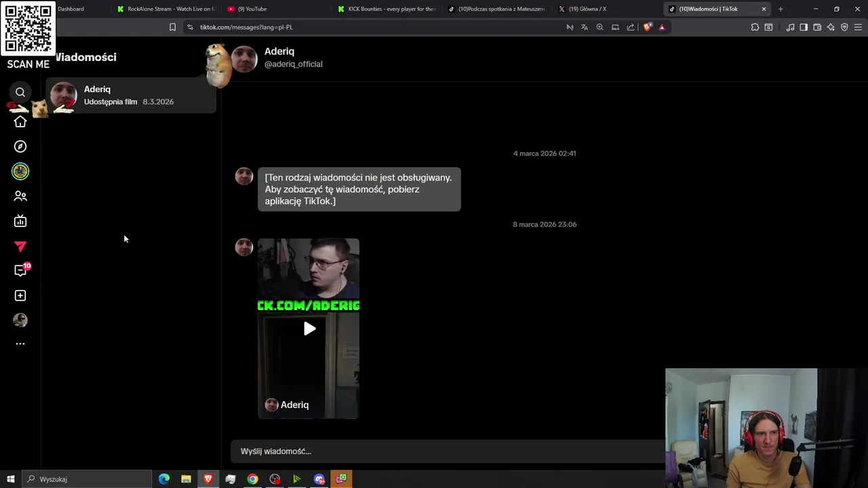868x488 pixels.
Task: Open Brave Wallet toolbar icon
Action: click(817, 27)
